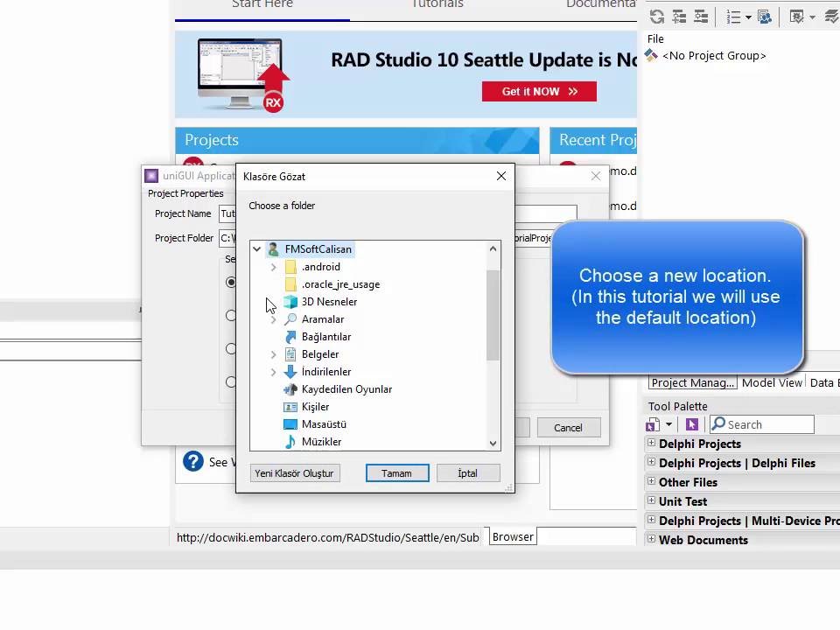
Task: Click the Browser tab at bottom
Action: [x=513, y=536]
